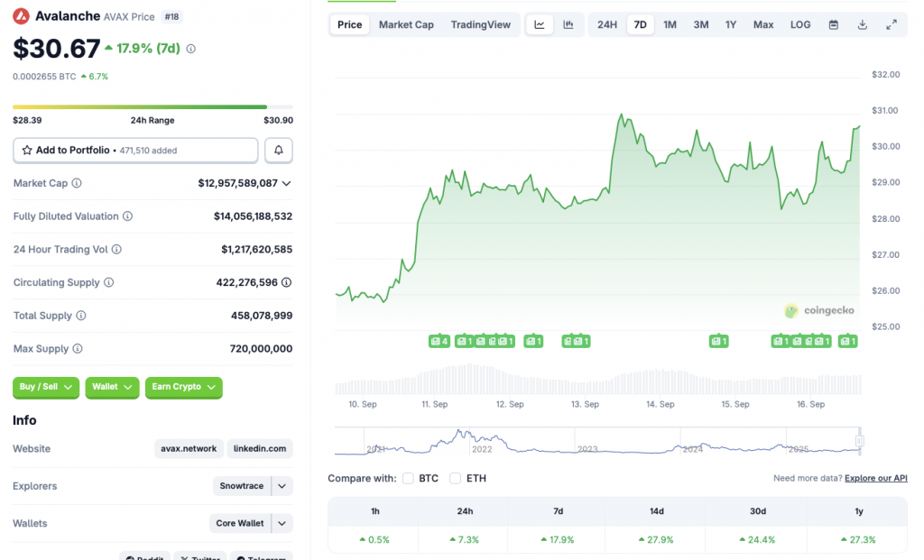Click the Add to Portfolio button
Image resolution: width=924 pixels, height=560 pixels.
pos(135,151)
